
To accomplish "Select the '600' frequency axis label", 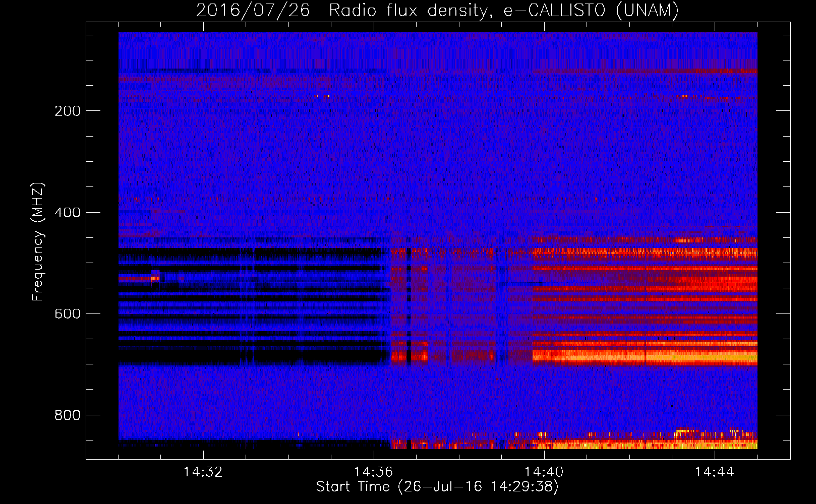I will 67,313.
